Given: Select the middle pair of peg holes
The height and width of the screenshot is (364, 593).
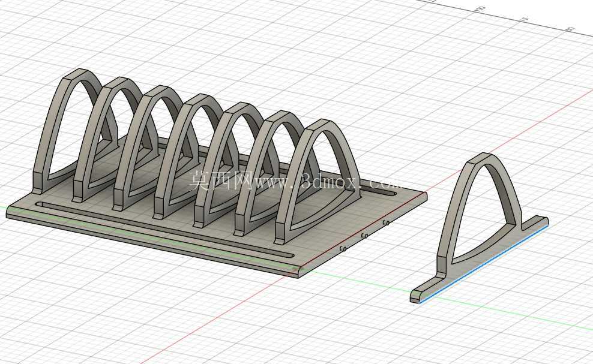Looking at the screenshot, I should [x=364, y=236].
